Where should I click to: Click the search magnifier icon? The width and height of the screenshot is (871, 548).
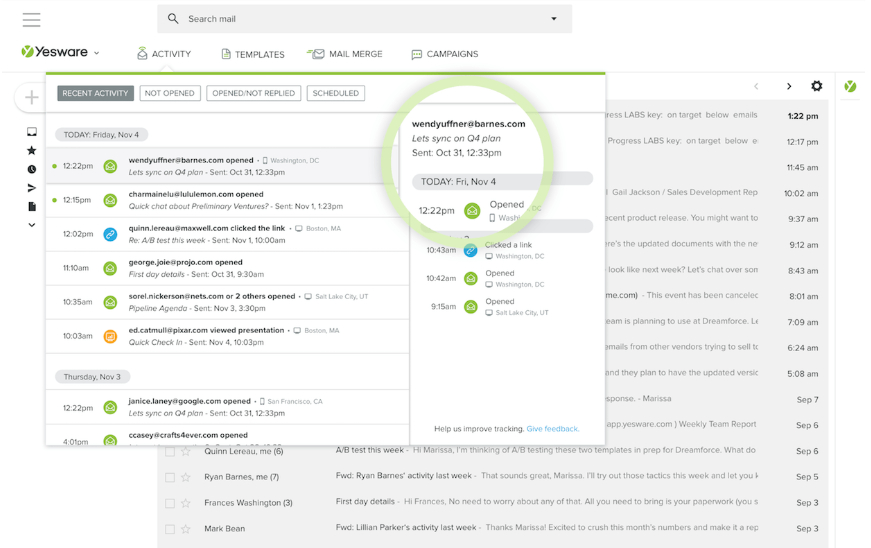(x=173, y=18)
